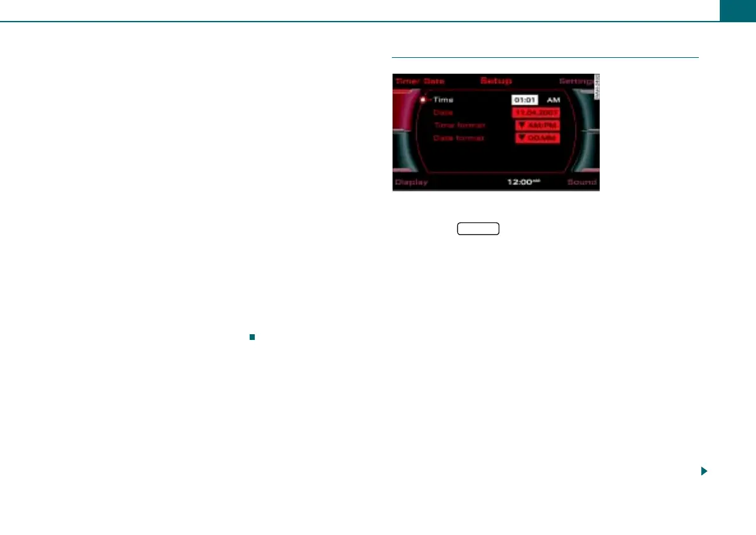Select the Date format row label
Image resolution: width=756 pixels, height=535 pixels.
coord(458,138)
